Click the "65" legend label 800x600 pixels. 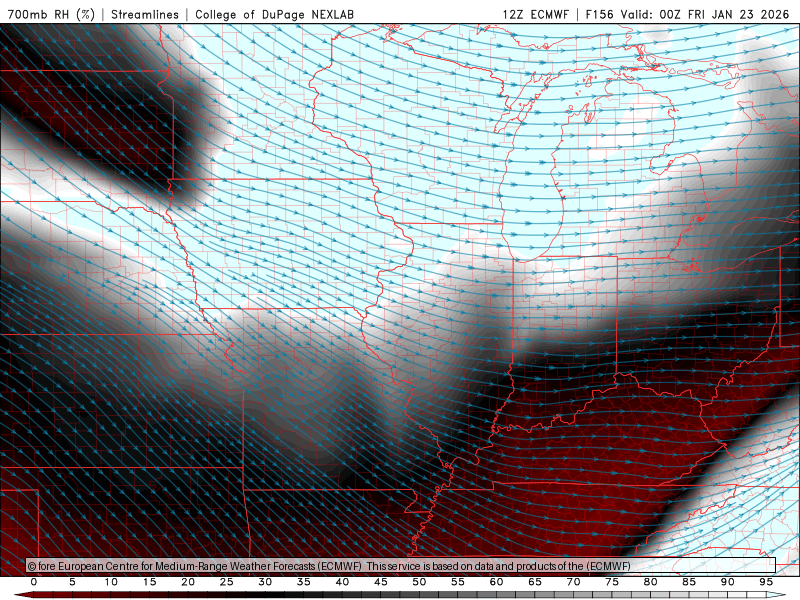click(x=535, y=582)
